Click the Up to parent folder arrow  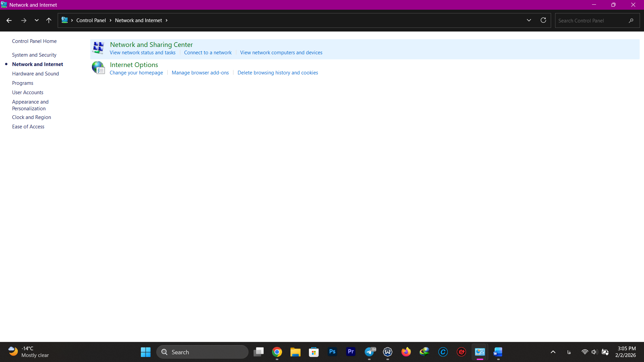point(49,20)
